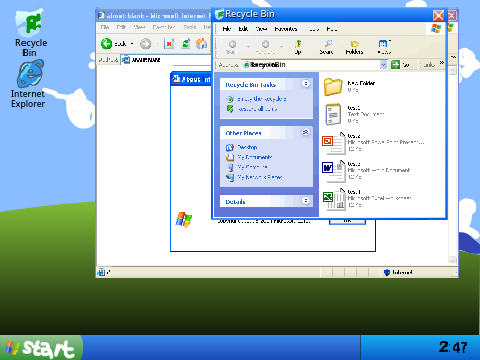Image resolution: width=480 pixels, height=360 pixels.
Task: Click the Up toolbar button in Recycle Bin
Action: coord(298,47)
